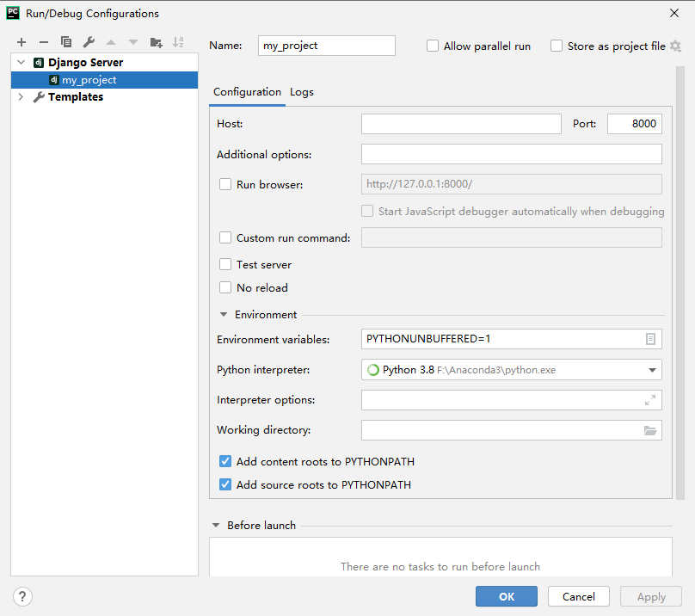This screenshot has height=616, width=695.
Task: Check Store as project file
Action: [557, 46]
